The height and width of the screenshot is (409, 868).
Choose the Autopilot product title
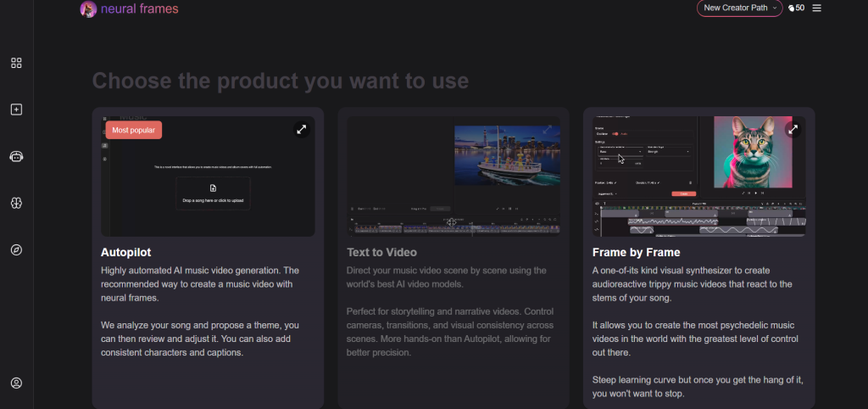coord(126,252)
